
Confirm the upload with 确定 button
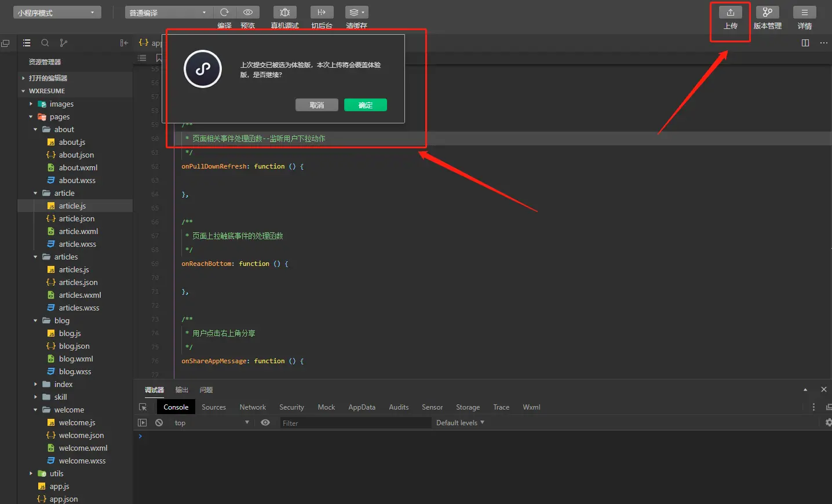366,105
